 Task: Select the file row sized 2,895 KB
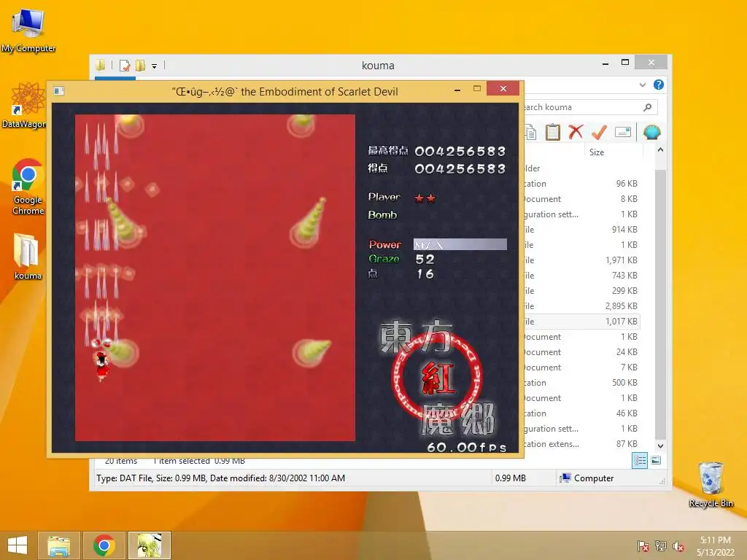(581, 306)
